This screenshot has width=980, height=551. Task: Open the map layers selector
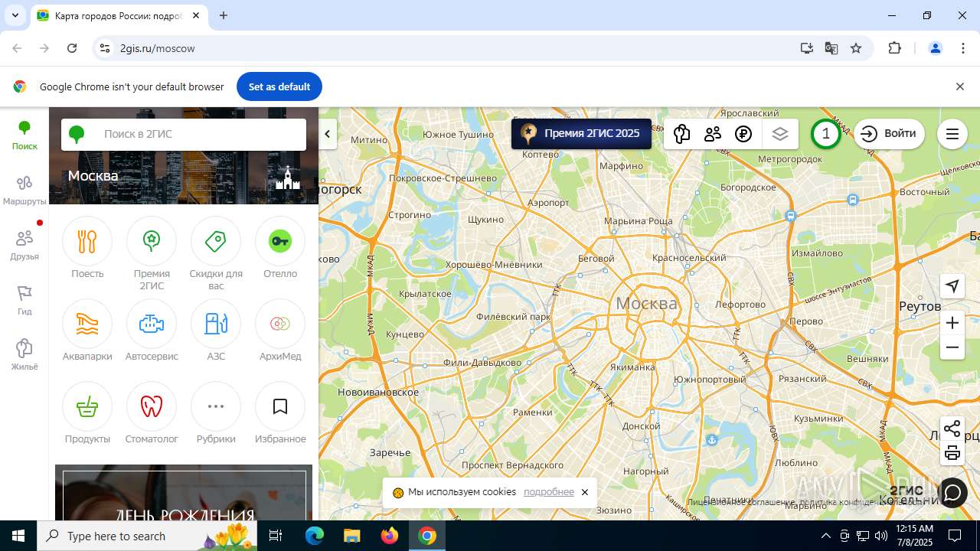click(779, 134)
